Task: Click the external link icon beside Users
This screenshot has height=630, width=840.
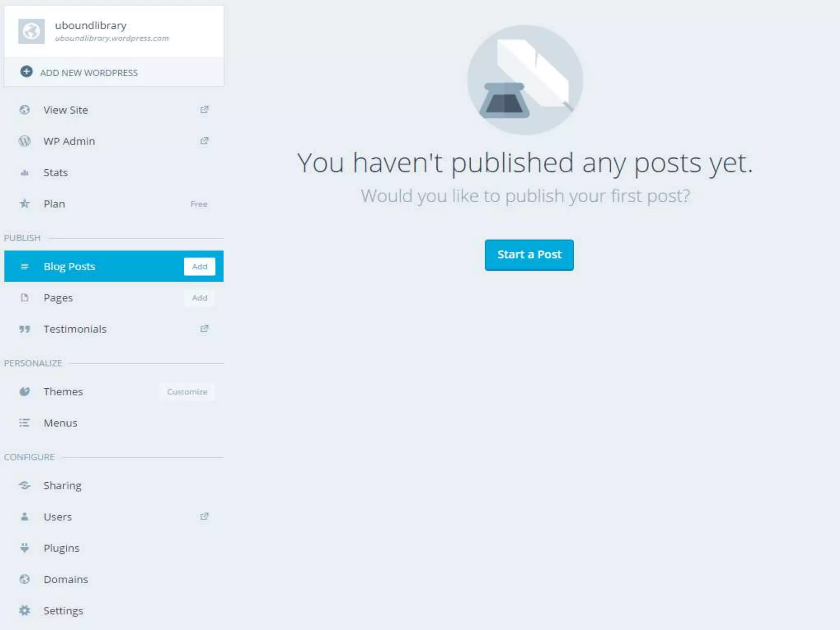Action: [x=204, y=516]
